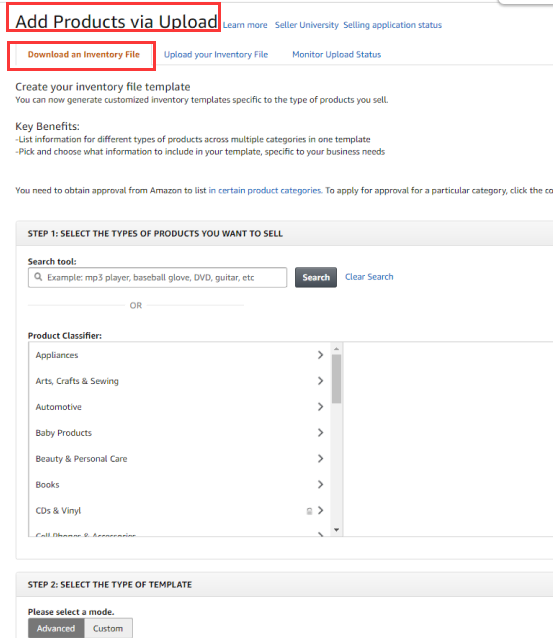The height and width of the screenshot is (638, 553).
Task: Select the Baby Products row
Action: click(x=180, y=433)
